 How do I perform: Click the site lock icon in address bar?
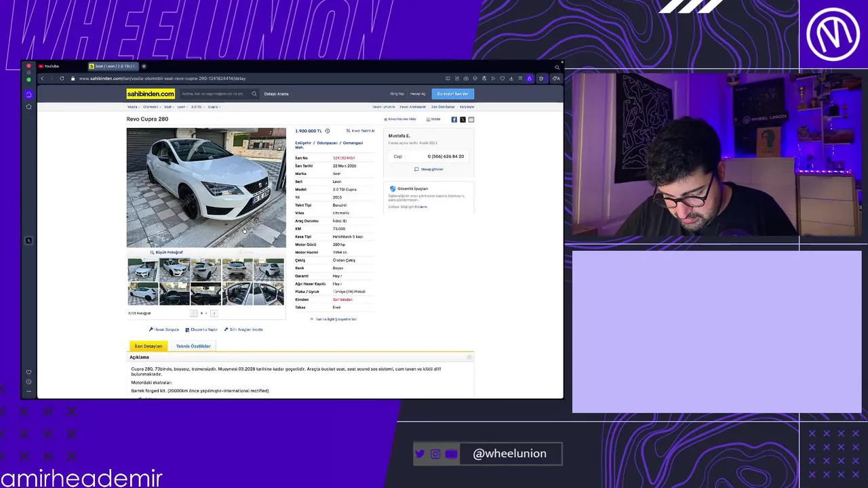[x=73, y=79]
